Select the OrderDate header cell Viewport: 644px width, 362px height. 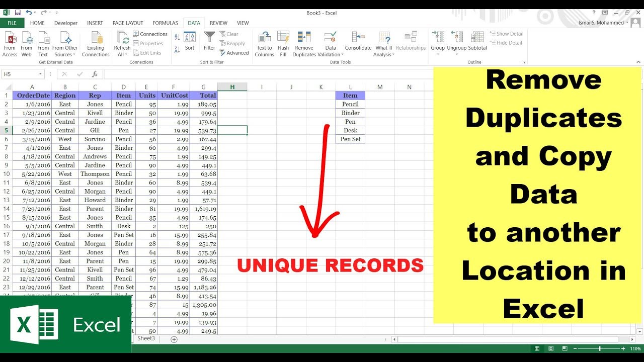click(x=32, y=96)
